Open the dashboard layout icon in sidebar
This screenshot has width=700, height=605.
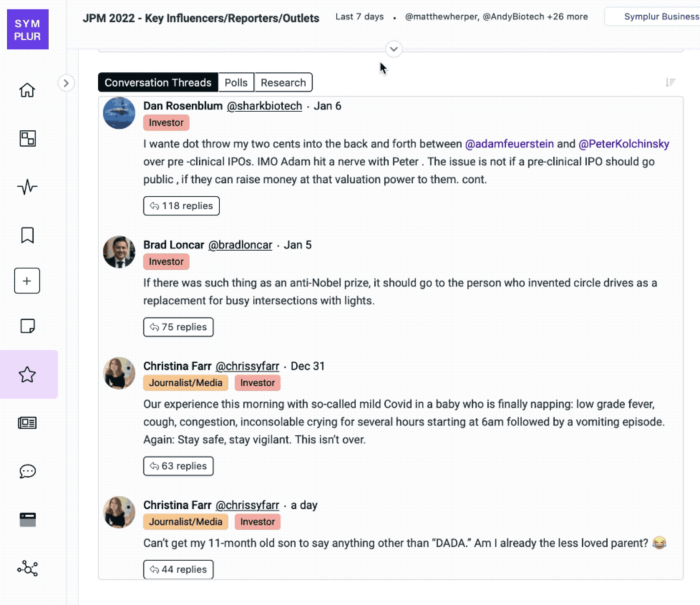27,138
